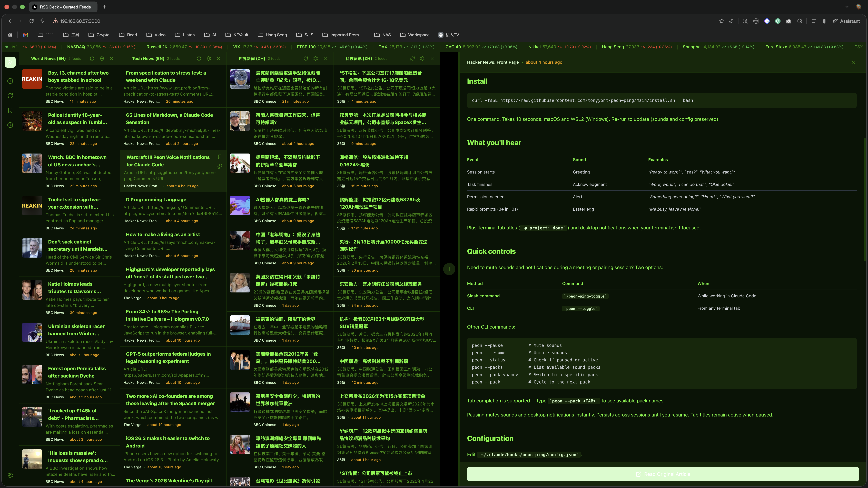Screen dimensions: 868x488
Task: Open the Add Feed panel in sidebar
Action: (x=10, y=81)
